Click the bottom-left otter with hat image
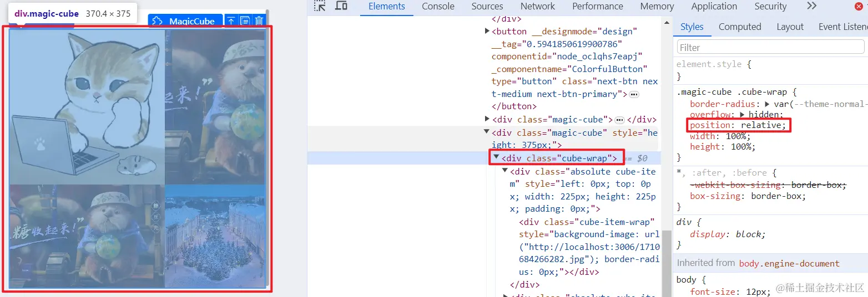 tap(87, 235)
